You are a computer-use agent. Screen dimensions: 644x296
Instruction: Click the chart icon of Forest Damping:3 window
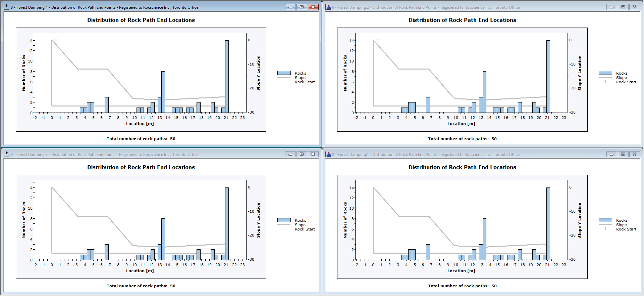7,154
